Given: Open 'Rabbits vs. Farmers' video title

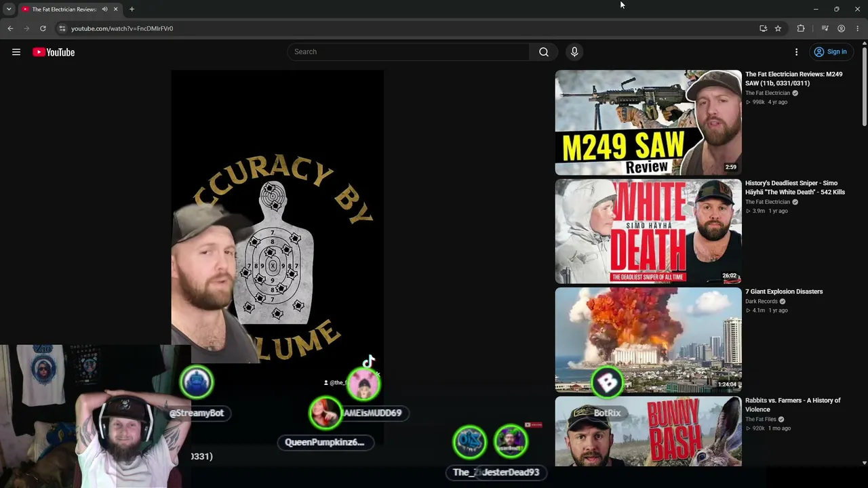Looking at the screenshot, I should pos(793,405).
